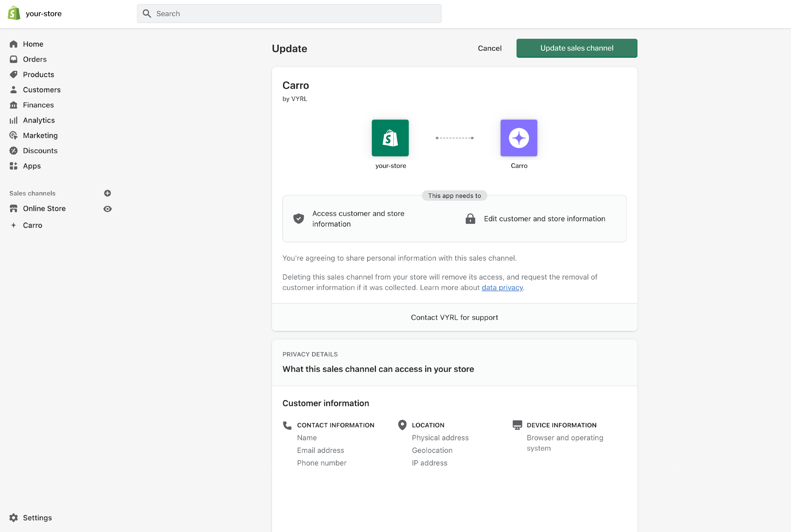791x532 pixels.
Task: Click the Home sidebar icon
Action: pyautogui.click(x=14, y=44)
